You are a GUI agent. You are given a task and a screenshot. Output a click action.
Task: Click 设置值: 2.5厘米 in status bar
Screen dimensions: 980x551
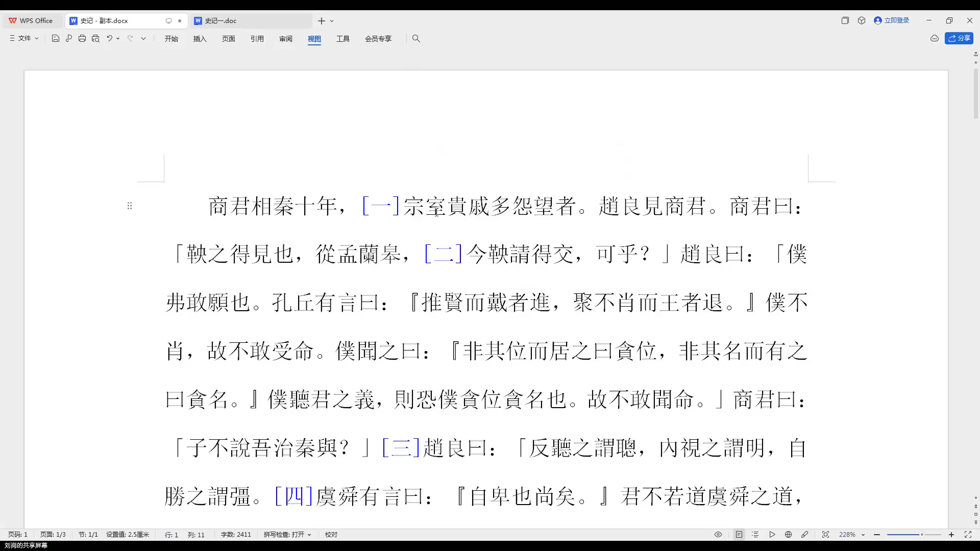tap(128, 535)
